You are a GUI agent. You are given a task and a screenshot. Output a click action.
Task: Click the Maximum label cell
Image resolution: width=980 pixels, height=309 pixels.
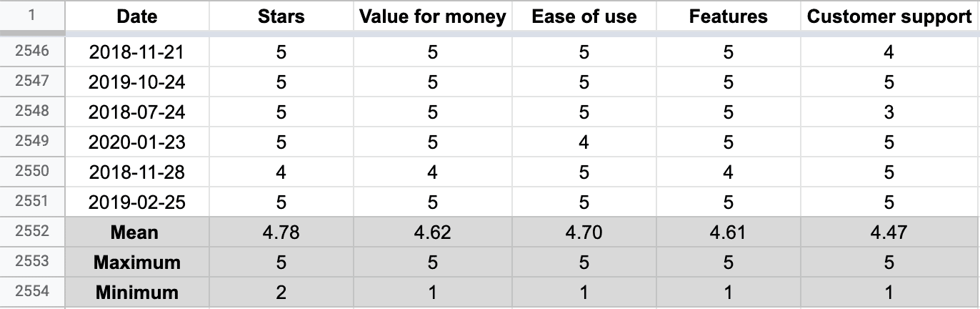[136, 263]
